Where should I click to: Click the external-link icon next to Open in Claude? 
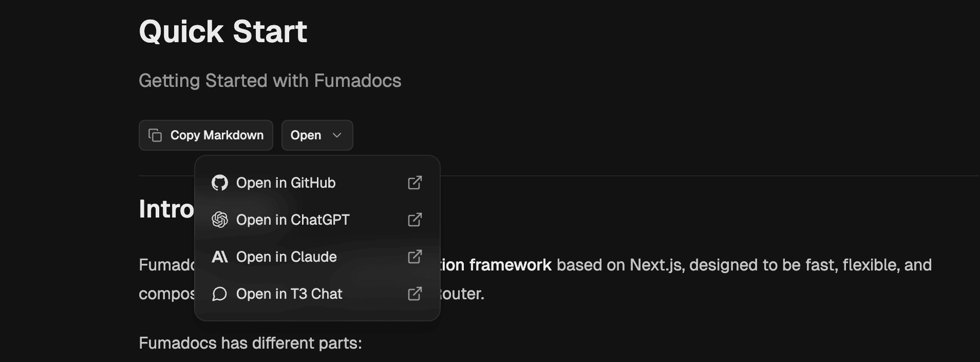415,257
